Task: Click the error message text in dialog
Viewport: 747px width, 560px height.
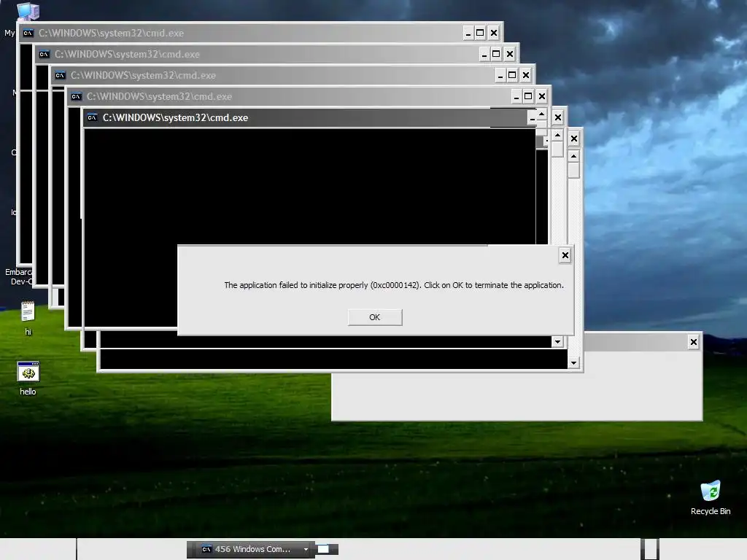Action: (x=394, y=285)
